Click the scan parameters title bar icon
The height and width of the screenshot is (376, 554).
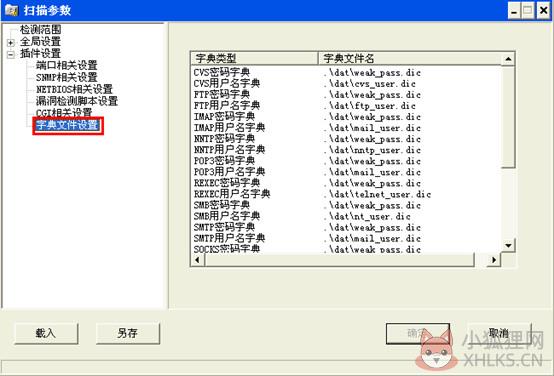click(x=11, y=10)
